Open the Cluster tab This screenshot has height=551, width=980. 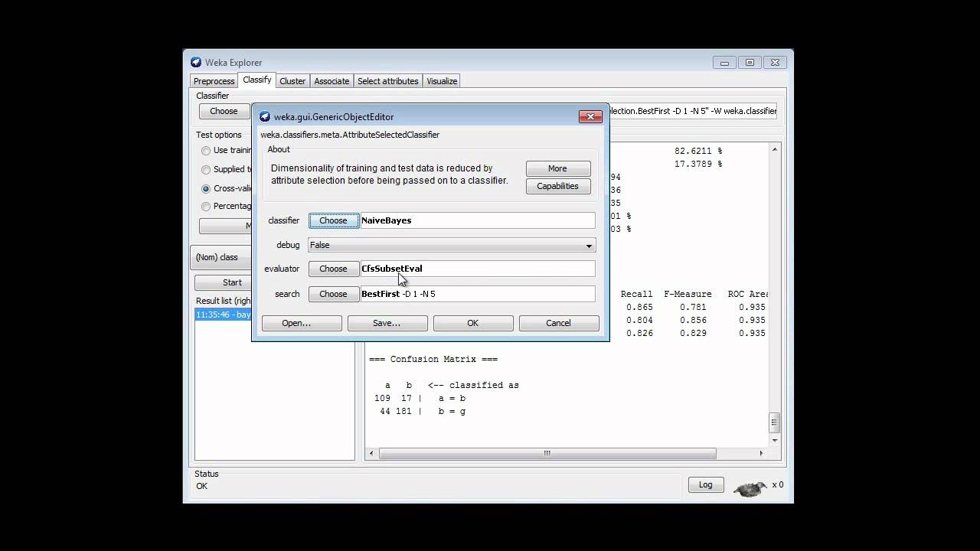tap(292, 81)
